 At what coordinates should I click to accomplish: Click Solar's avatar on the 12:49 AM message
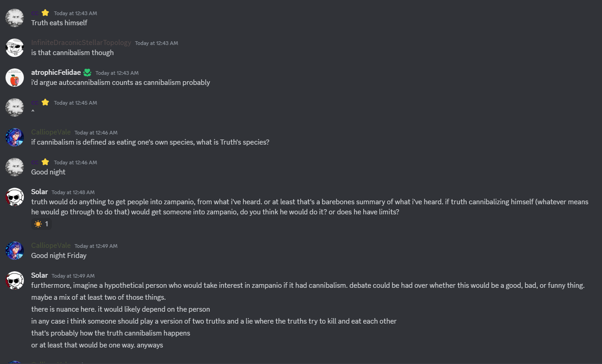point(15,280)
